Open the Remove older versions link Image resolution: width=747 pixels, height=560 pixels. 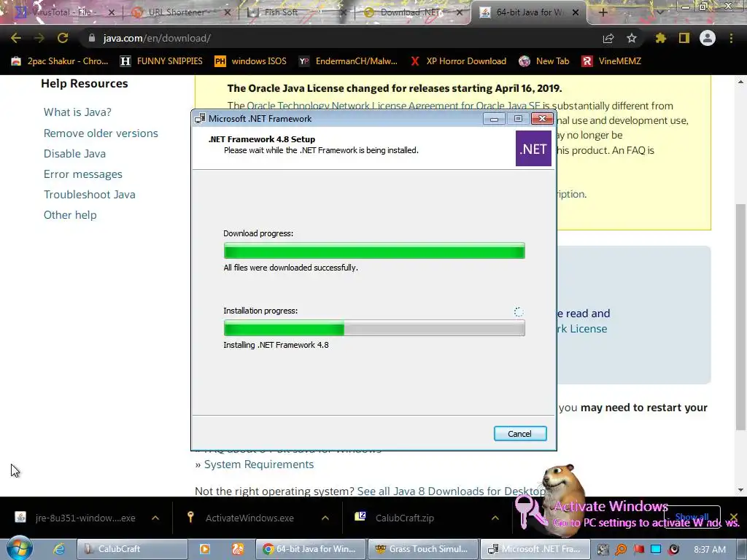(x=101, y=133)
